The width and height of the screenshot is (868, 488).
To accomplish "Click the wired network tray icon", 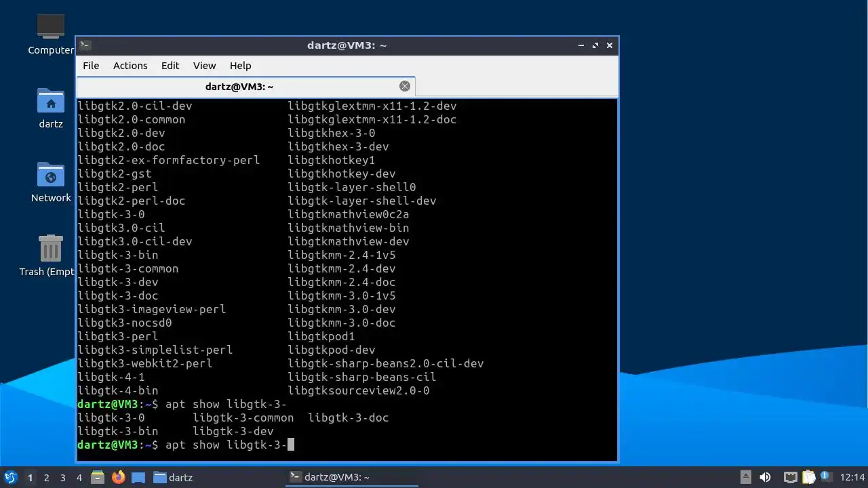I will tap(790, 477).
